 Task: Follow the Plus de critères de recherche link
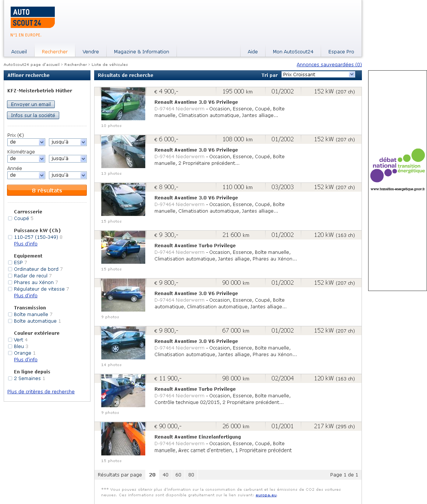tap(41, 392)
